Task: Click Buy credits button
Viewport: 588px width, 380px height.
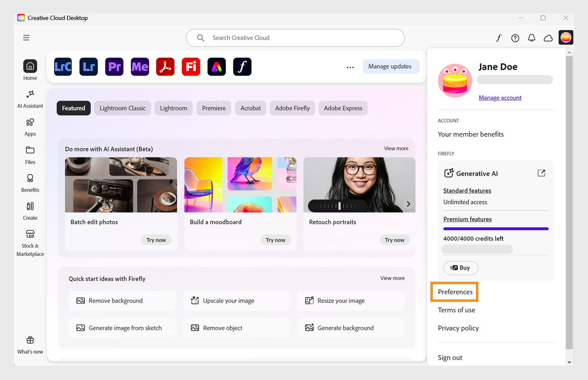Action: tap(460, 268)
